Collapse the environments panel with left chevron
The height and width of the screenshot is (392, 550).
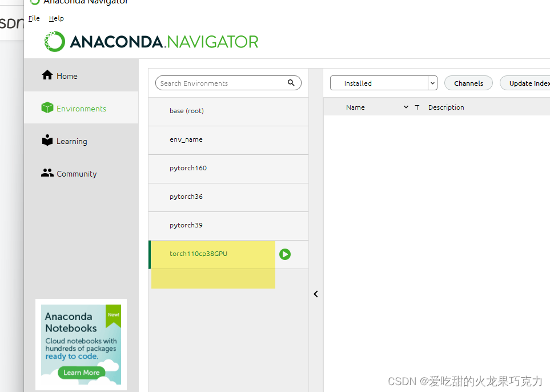(x=316, y=294)
